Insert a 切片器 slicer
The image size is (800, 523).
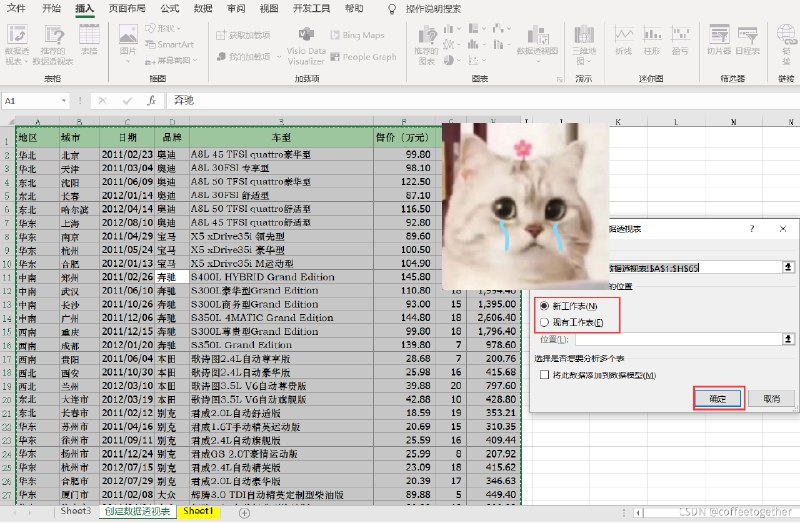coord(719,40)
